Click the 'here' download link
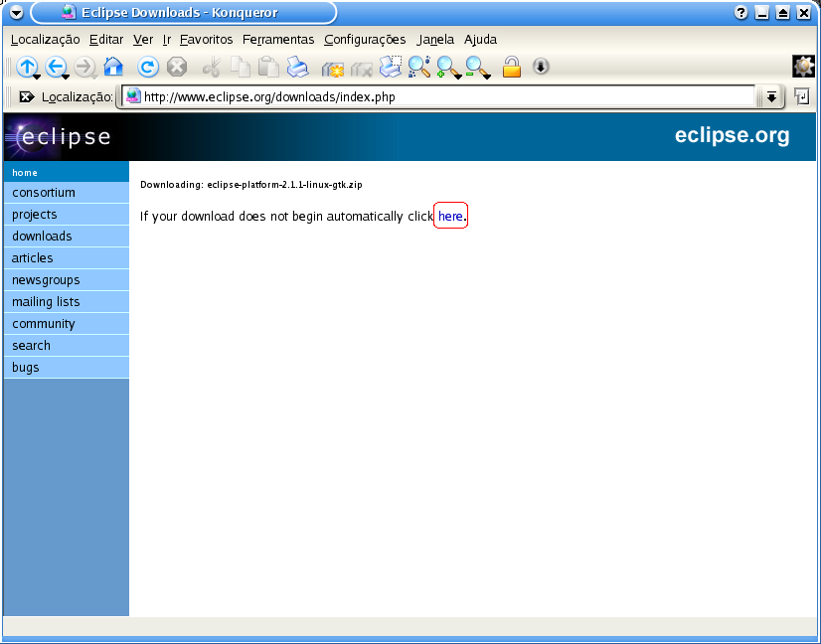This screenshot has width=821, height=644. [x=450, y=216]
